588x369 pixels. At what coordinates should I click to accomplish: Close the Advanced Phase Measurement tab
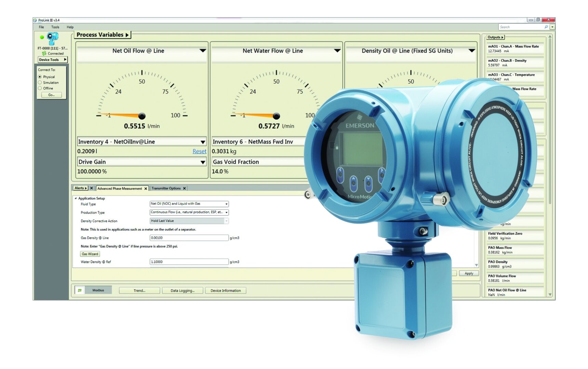pyautogui.click(x=146, y=189)
